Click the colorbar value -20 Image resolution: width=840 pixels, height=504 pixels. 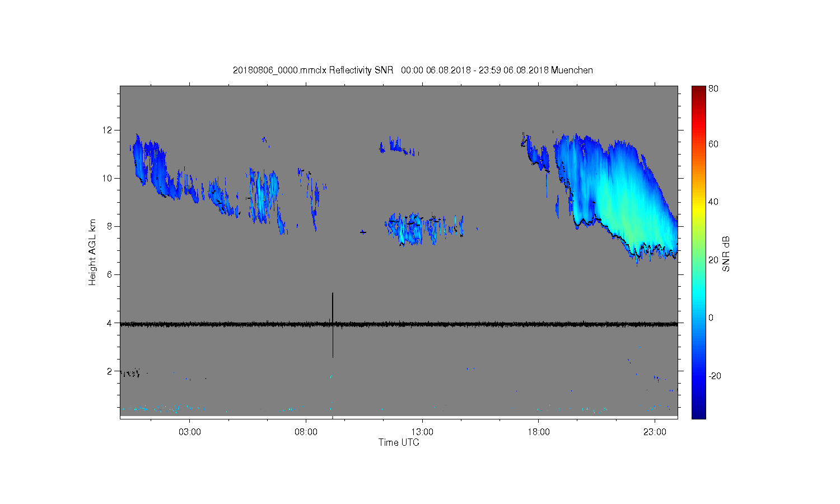point(715,376)
